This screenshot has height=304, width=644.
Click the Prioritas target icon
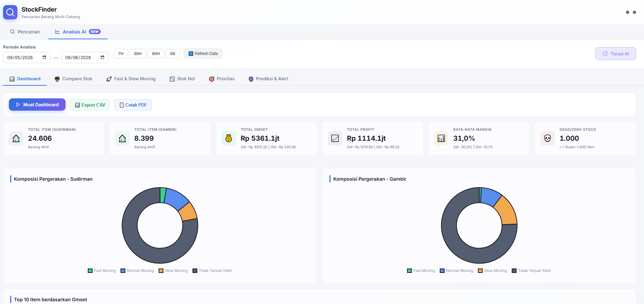tap(212, 79)
